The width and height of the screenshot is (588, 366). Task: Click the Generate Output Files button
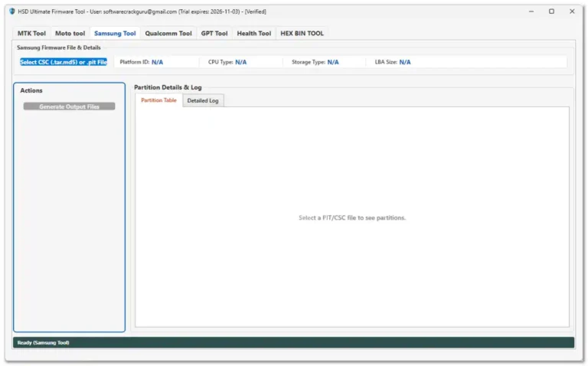[70, 106]
